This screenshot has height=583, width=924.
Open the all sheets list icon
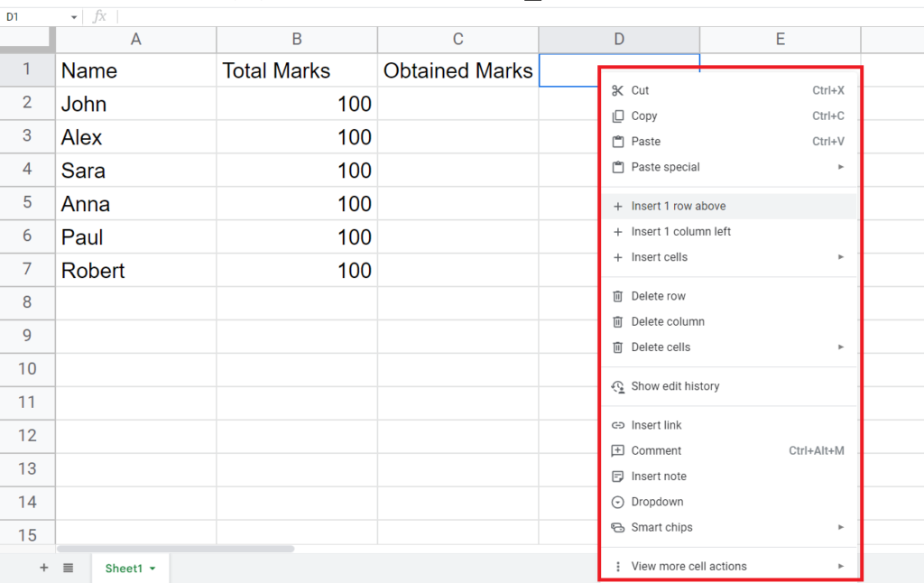click(69, 568)
